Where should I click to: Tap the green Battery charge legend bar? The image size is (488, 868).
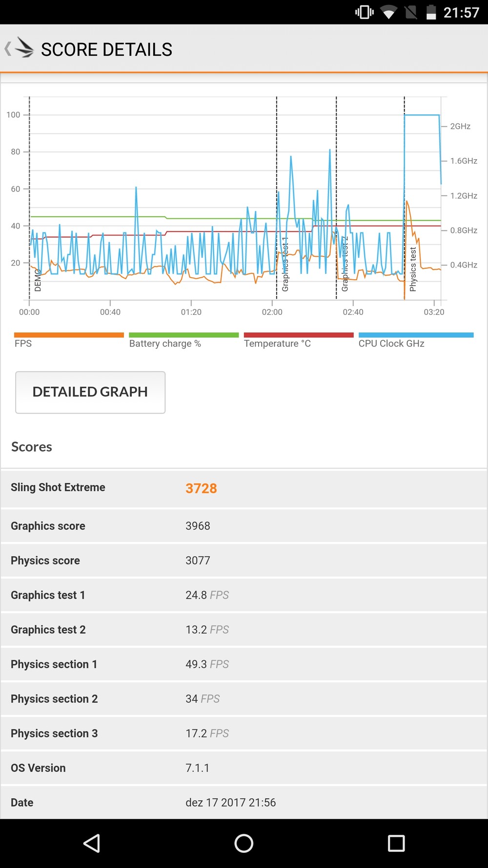[183, 335]
